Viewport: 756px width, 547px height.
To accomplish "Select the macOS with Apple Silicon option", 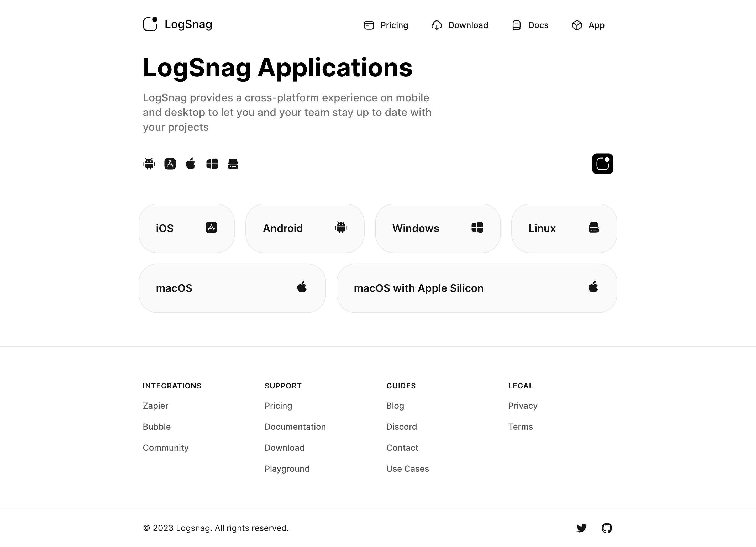I will 477,288.
